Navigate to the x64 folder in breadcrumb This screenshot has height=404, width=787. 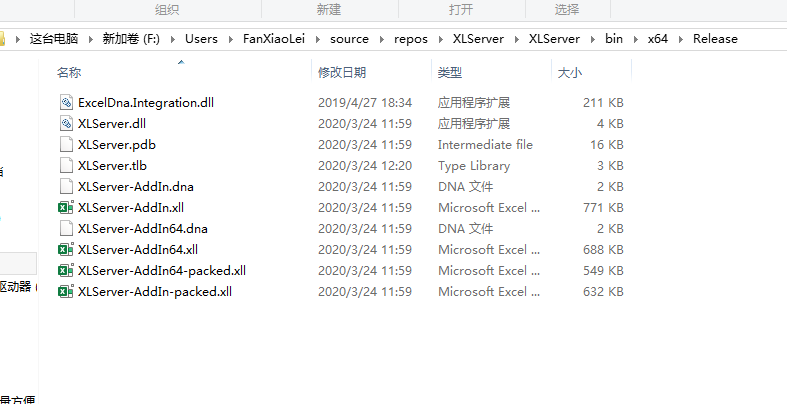coord(658,39)
